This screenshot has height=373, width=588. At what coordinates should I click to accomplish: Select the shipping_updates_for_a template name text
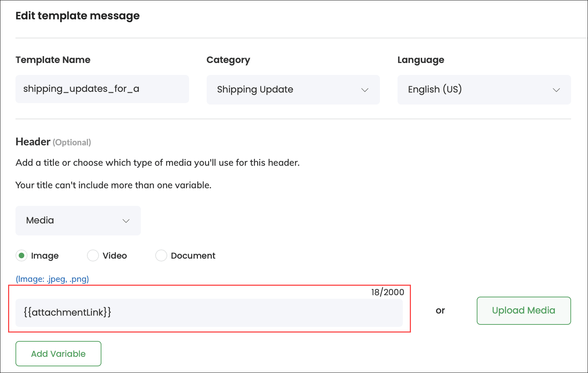[81, 89]
